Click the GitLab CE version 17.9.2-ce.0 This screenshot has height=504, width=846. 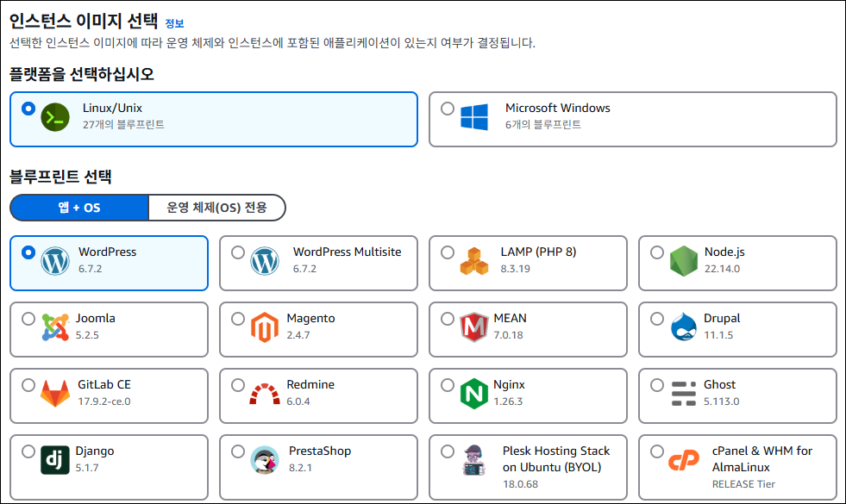(104, 401)
